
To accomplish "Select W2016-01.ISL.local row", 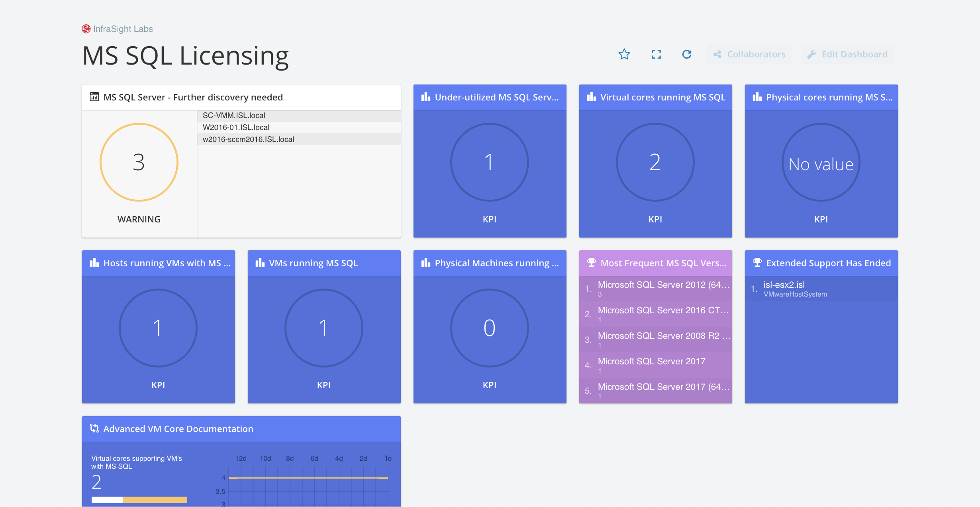I will pyautogui.click(x=299, y=128).
